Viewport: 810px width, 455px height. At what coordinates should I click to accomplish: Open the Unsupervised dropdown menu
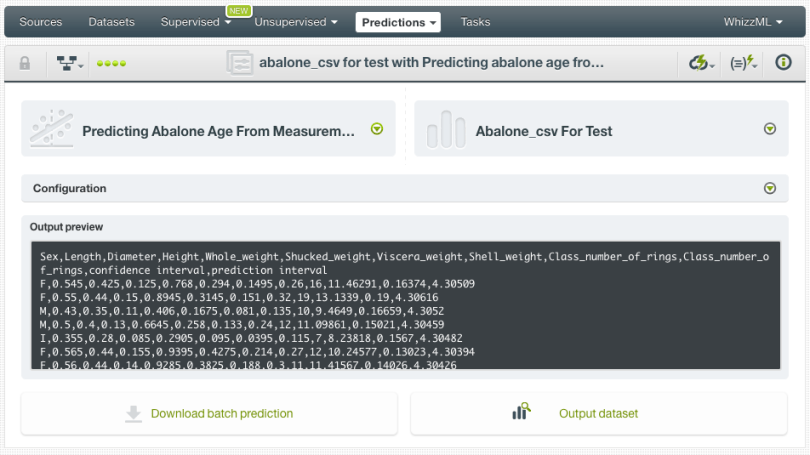pos(295,22)
